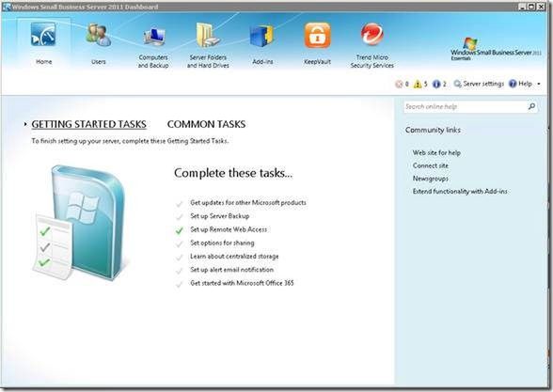The height and width of the screenshot is (392, 553).
Task: Open Set up alert email notification task
Action: [231, 270]
